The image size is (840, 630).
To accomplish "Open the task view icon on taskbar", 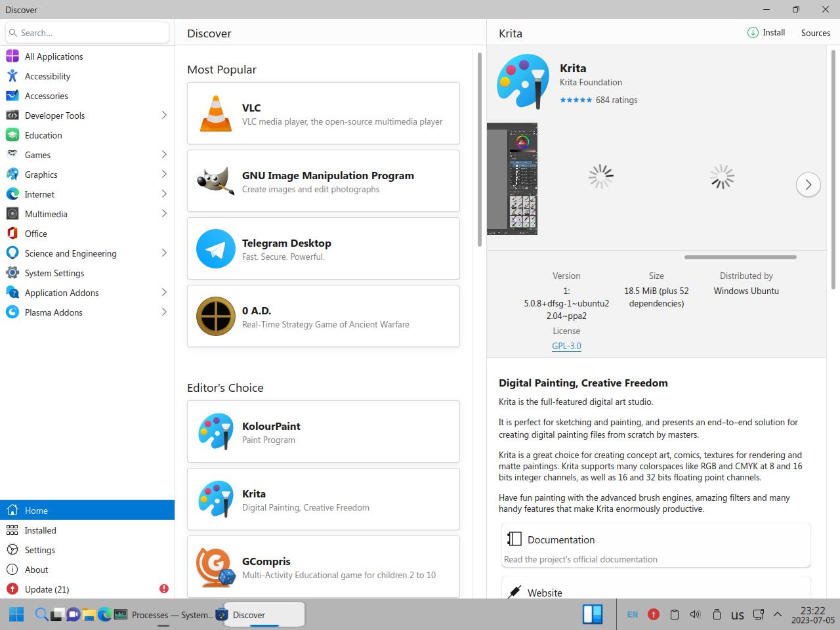I will click(x=57, y=615).
